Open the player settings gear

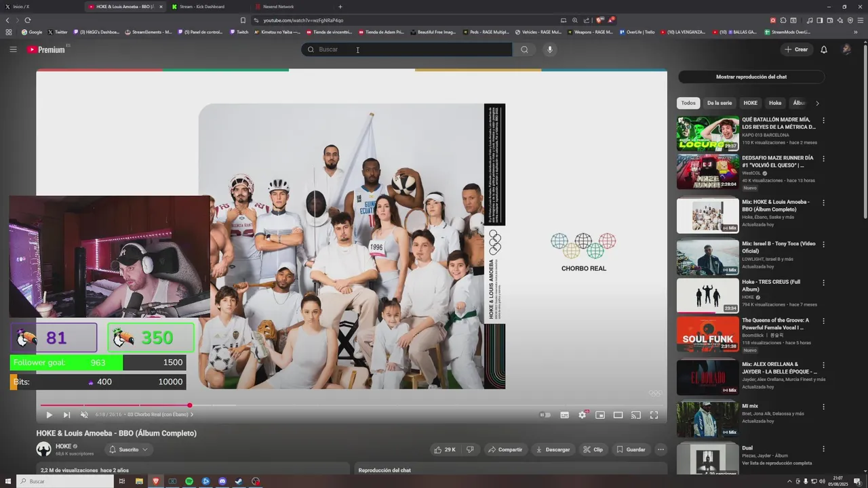coord(583,415)
